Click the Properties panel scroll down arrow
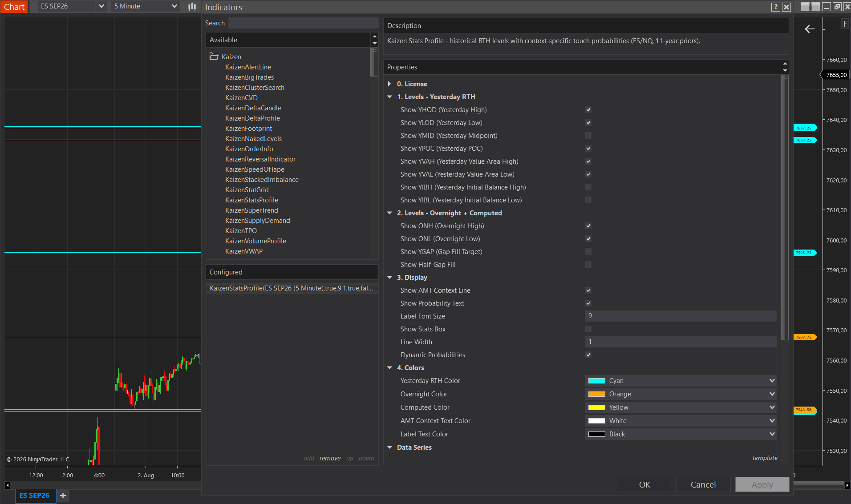 (785, 71)
